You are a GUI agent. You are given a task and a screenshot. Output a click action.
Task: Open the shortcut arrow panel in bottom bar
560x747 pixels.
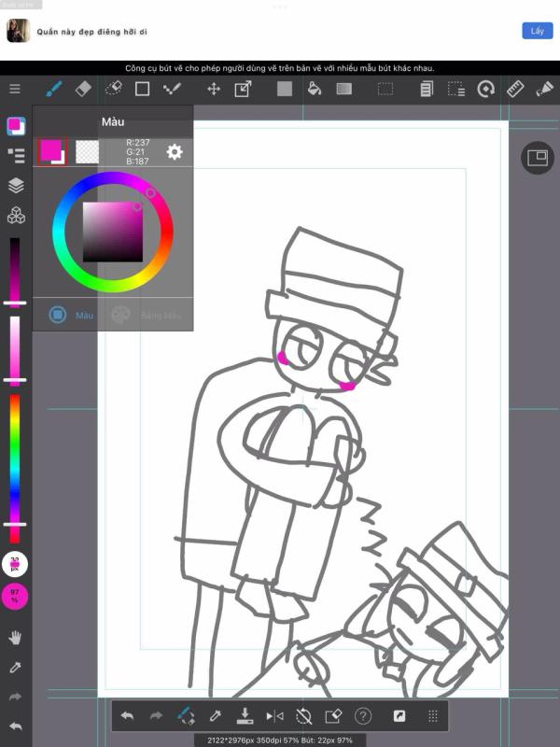(399, 715)
